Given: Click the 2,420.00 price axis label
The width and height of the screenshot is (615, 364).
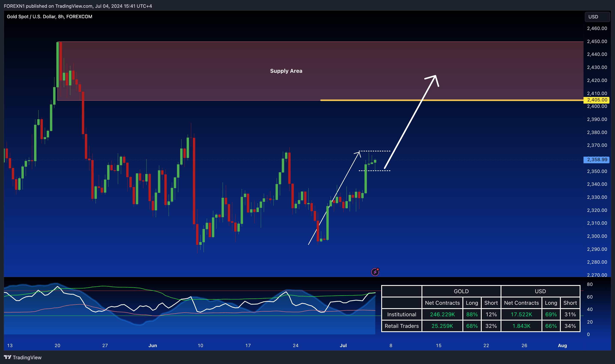Looking at the screenshot, I should 597,80.
